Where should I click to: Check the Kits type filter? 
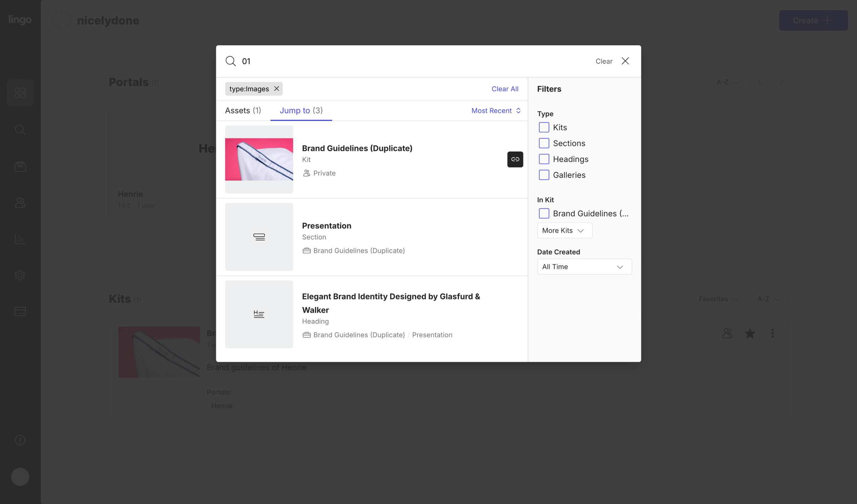click(544, 127)
